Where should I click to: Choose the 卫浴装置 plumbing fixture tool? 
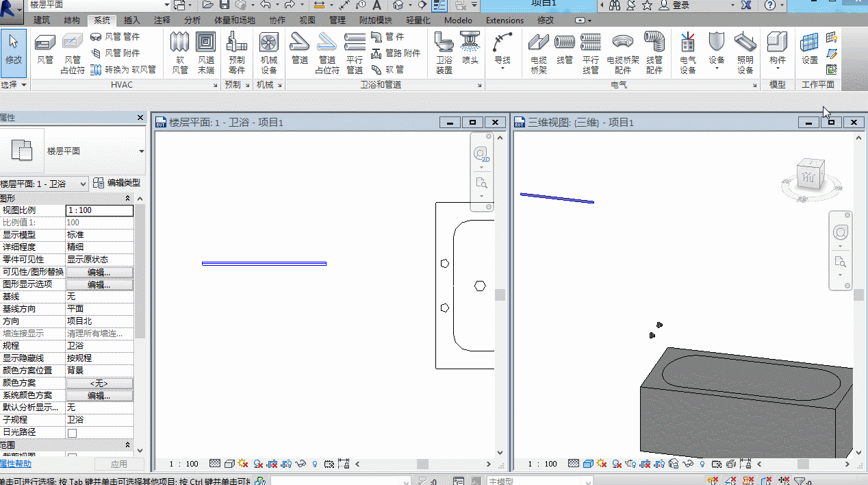pyautogui.click(x=444, y=53)
